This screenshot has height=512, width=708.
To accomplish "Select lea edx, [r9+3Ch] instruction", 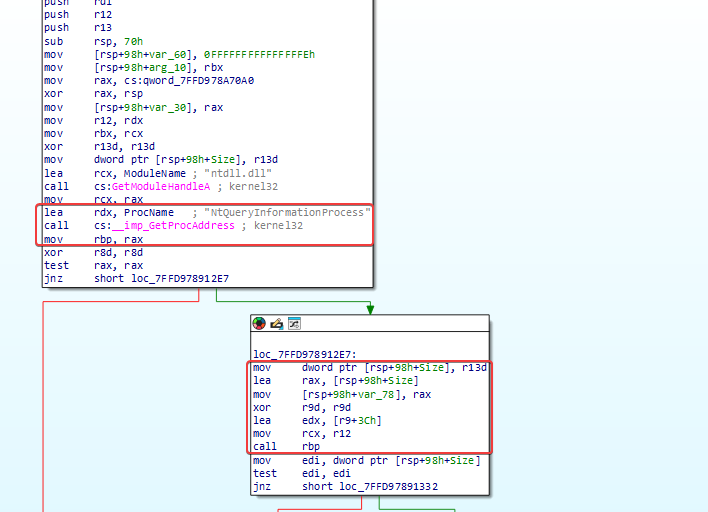I will click(317, 420).
